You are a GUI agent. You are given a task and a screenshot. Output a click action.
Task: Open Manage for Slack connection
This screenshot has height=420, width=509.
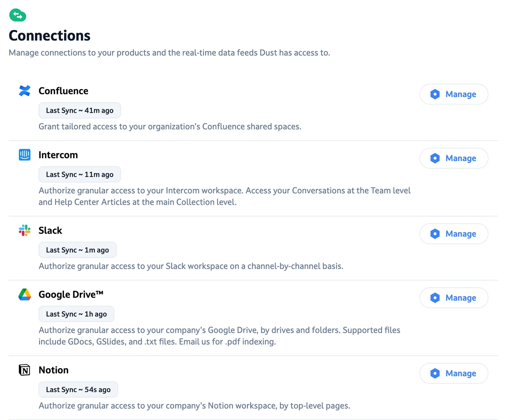454,234
